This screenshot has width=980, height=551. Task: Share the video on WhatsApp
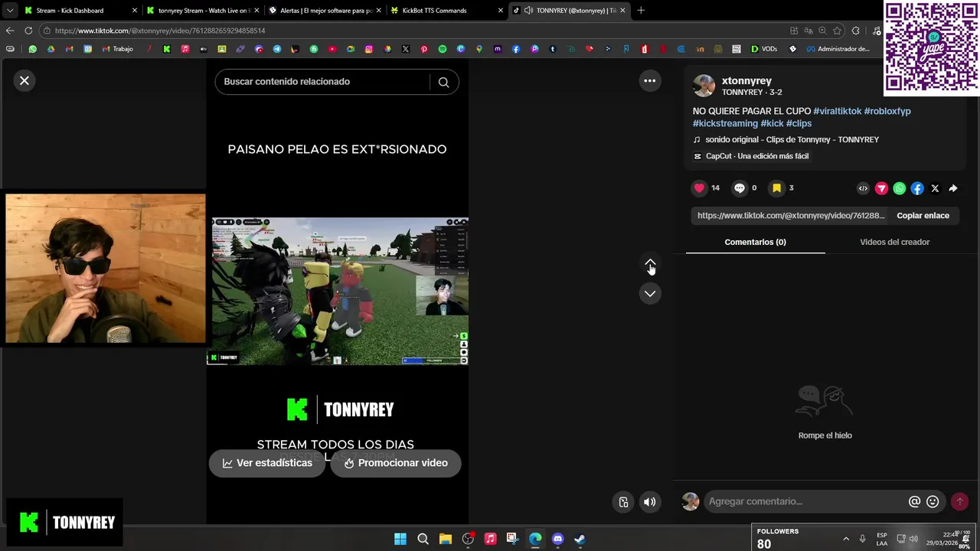[x=900, y=188]
